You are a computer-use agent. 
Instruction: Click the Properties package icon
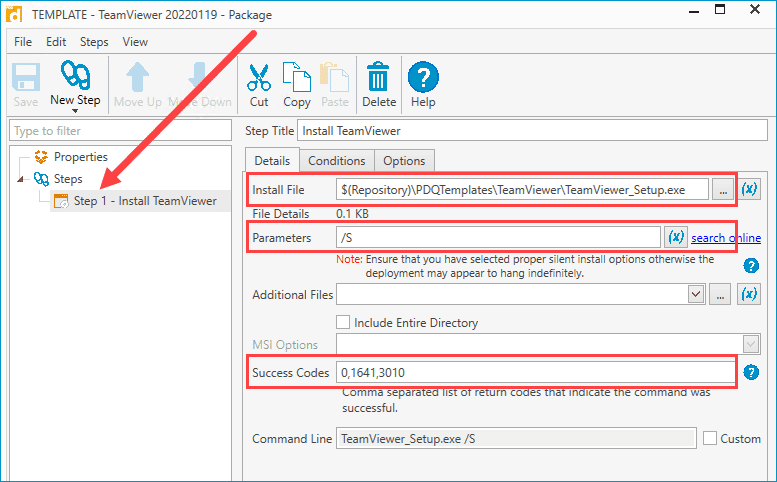[41, 157]
